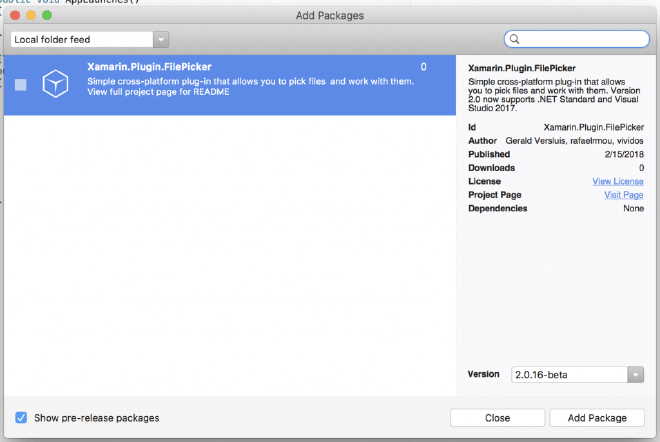Click the search magnifier icon
This screenshot has height=442, width=660.
point(514,39)
